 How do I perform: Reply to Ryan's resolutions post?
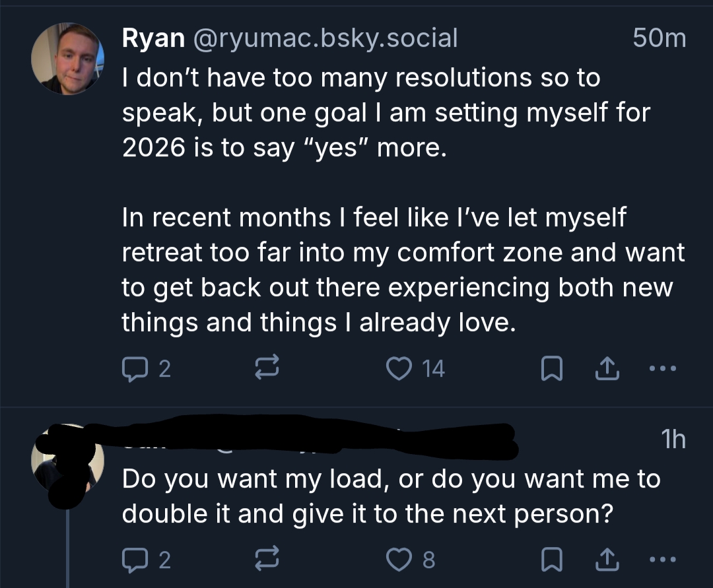pos(137,368)
